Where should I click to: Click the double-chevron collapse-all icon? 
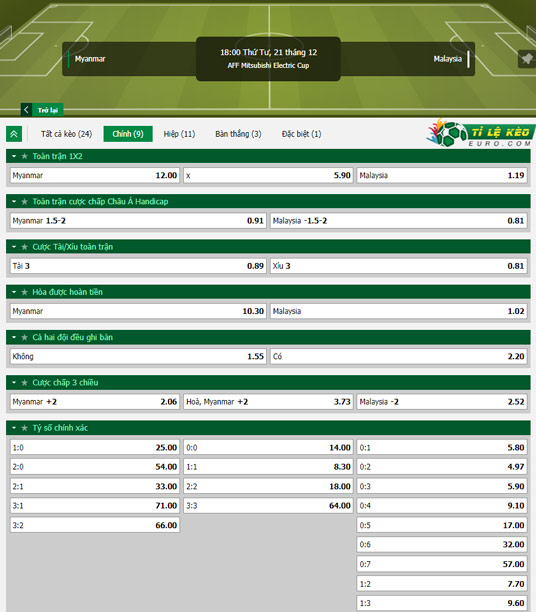tap(14, 134)
